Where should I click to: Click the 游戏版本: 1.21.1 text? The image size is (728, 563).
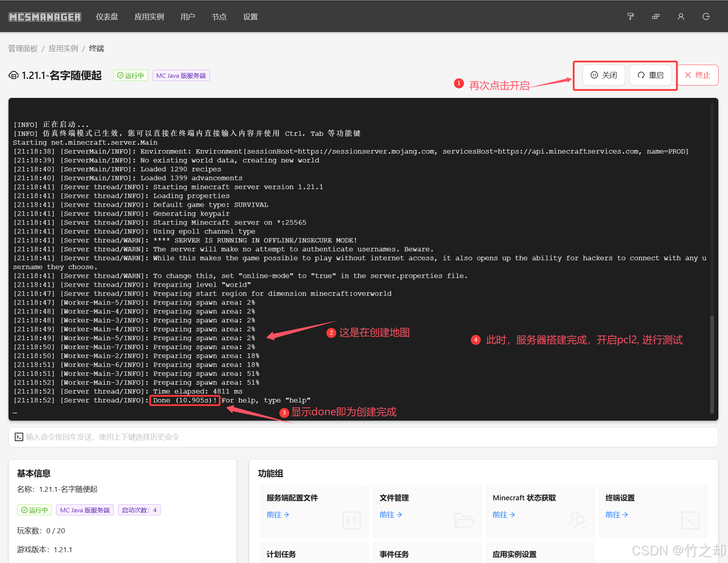[44, 549]
